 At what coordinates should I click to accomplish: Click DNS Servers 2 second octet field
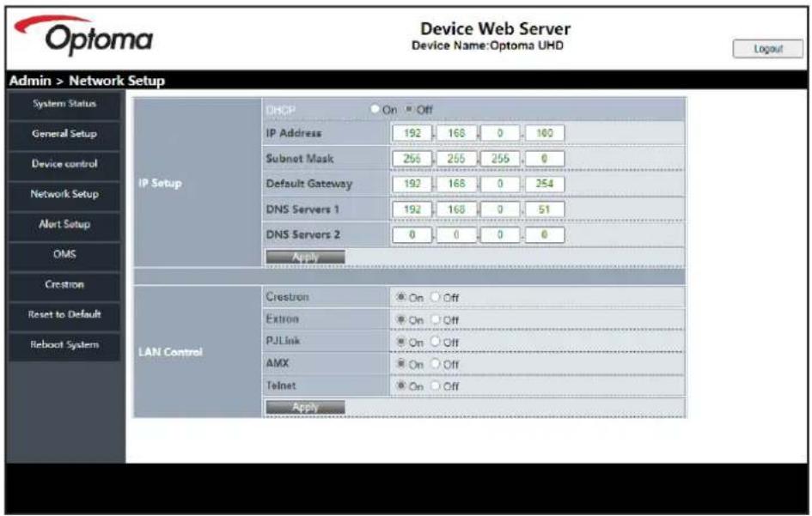pyautogui.click(x=456, y=234)
